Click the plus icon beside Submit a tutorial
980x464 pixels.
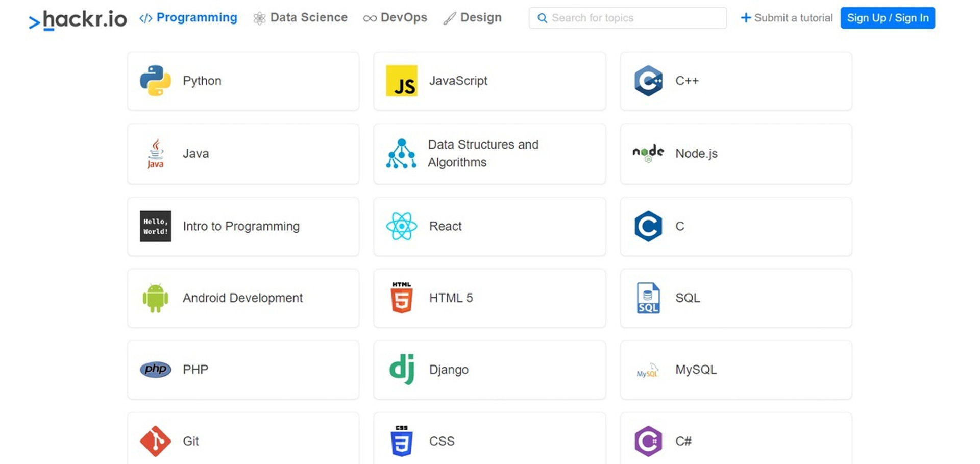click(x=746, y=18)
